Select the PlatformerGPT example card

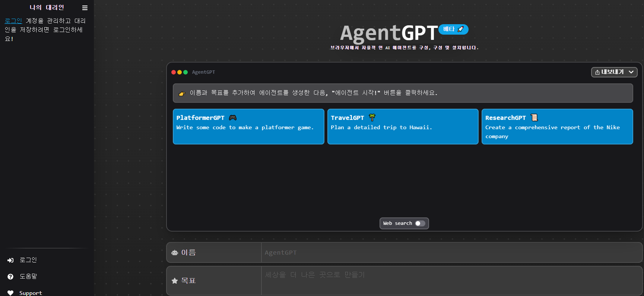[x=248, y=127]
